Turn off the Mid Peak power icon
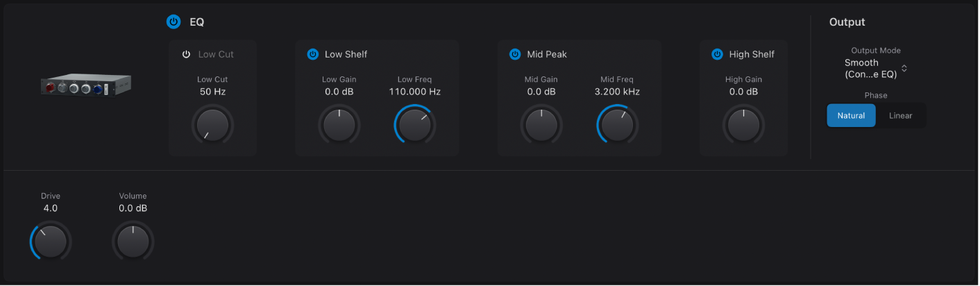Viewport: 980px width, 286px height. (x=515, y=54)
